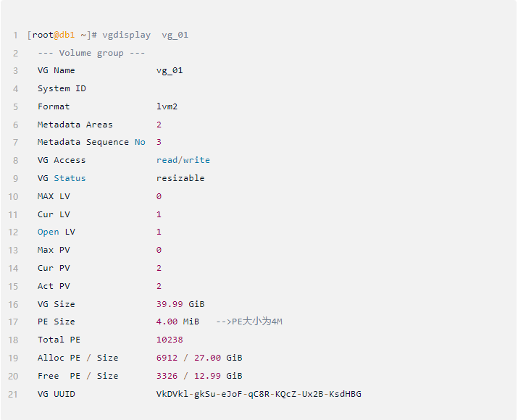
Task: Click line number 21 in the gutter
Action: pyautogui.click(x=14, y=394)
